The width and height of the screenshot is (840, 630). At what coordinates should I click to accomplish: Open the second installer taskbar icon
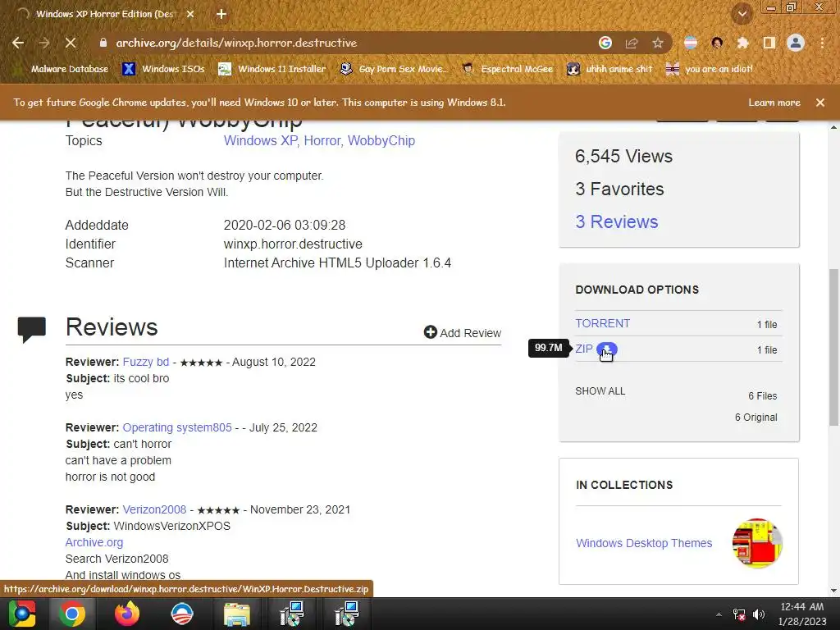(x=347, y=614)
